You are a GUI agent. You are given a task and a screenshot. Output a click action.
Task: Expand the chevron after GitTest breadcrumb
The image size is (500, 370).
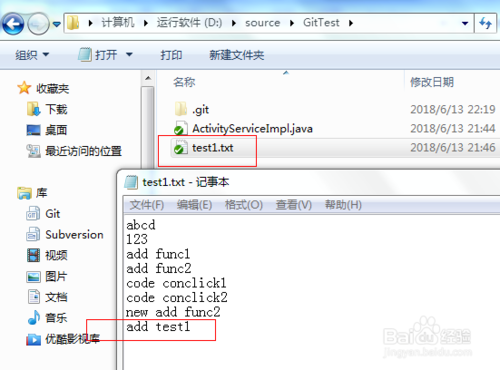[351, 23]
